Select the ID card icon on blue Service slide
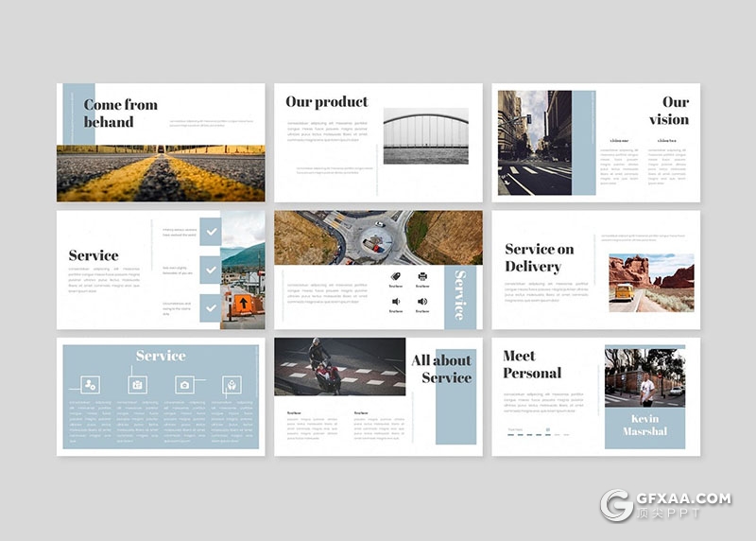 pos(137,385)
